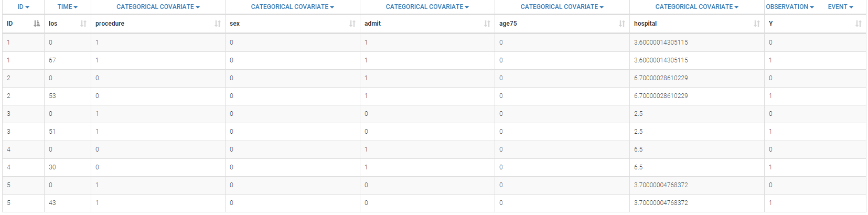Screen dimensions: 868x215
Task: Open the EVENT type dropdown
Action: pos(840,7)
